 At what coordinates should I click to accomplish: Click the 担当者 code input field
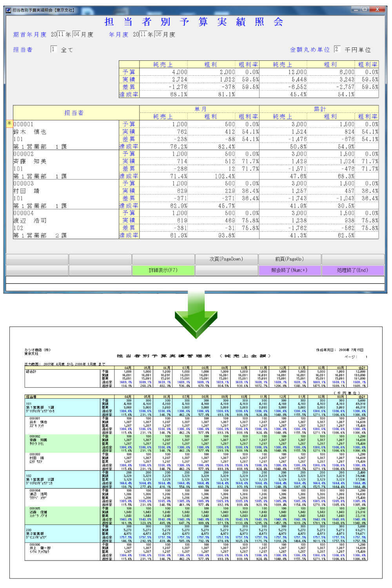click(x=54, y=49)
